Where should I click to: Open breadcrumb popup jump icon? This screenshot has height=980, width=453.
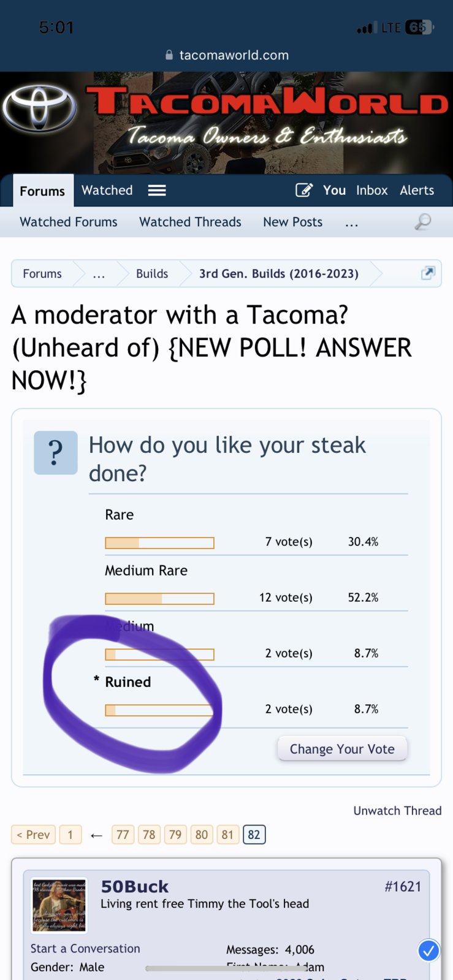(428, 273)
